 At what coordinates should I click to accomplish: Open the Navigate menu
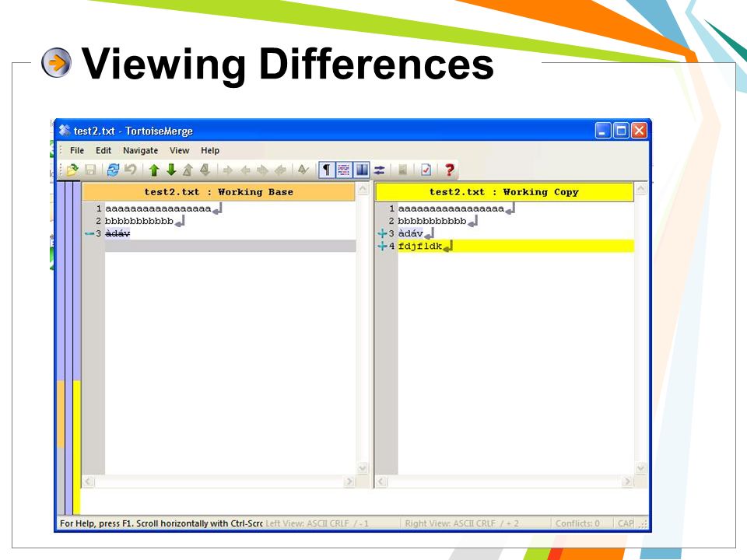(141, 150)
